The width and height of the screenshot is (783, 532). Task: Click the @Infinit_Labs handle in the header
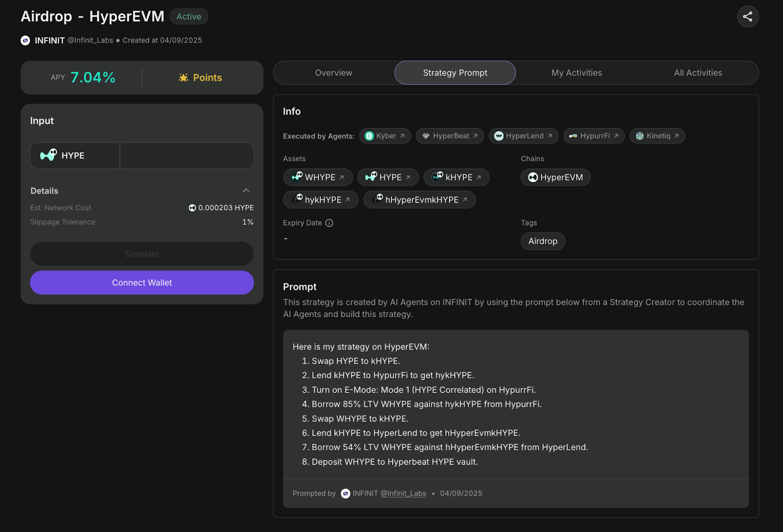(x=90, y=41)
